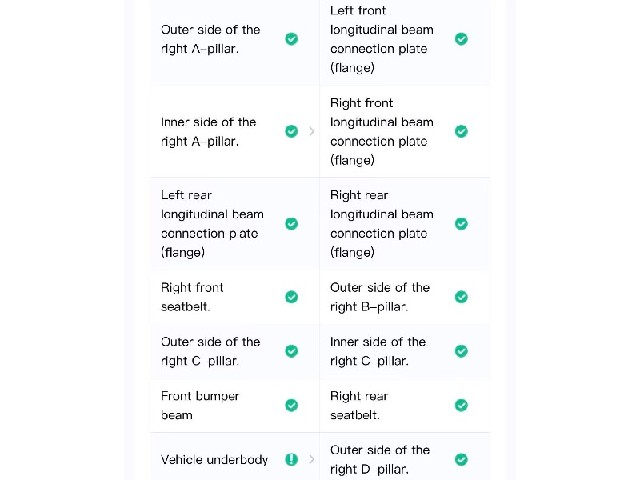Viewport: 640px width, 480px height.
Task: Click check icon for inner right A-pillar
Action: click(x=291, y=131)
